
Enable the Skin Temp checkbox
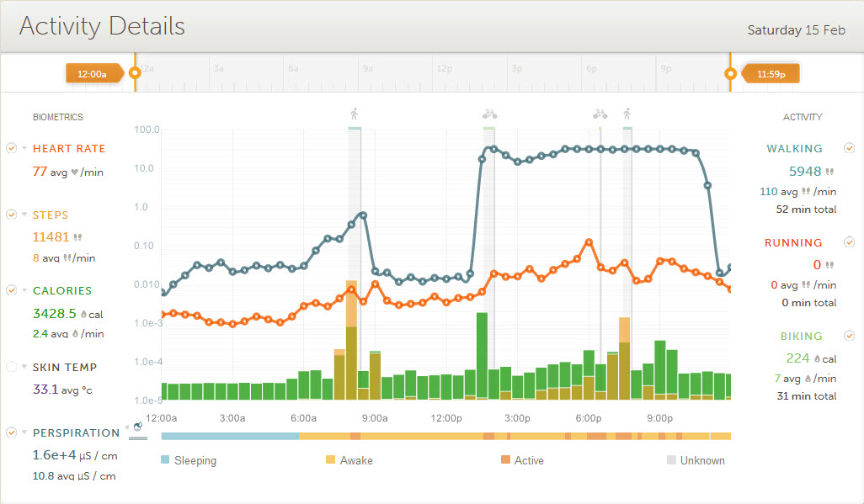pos(11,367)
